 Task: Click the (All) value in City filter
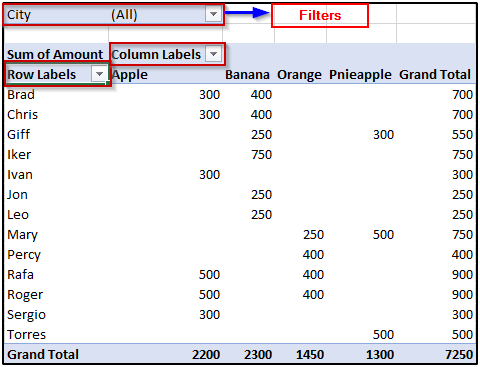124,15
